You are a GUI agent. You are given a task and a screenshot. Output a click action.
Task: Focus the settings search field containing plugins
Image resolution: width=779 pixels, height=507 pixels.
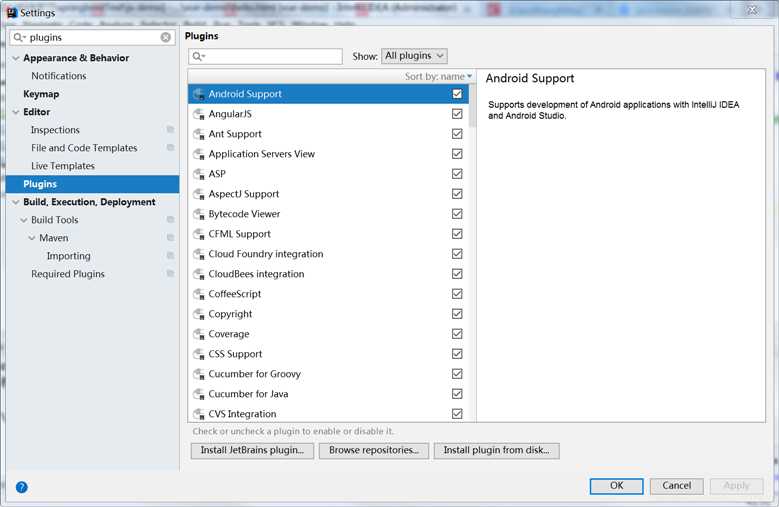coord(92,37)
